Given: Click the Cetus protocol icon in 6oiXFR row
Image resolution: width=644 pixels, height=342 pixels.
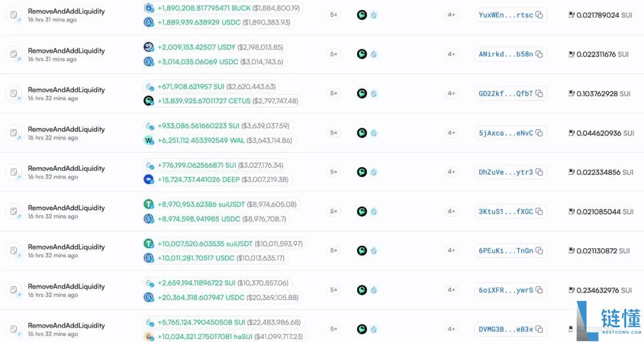Looking at the screenshot, I should (362, 290).
